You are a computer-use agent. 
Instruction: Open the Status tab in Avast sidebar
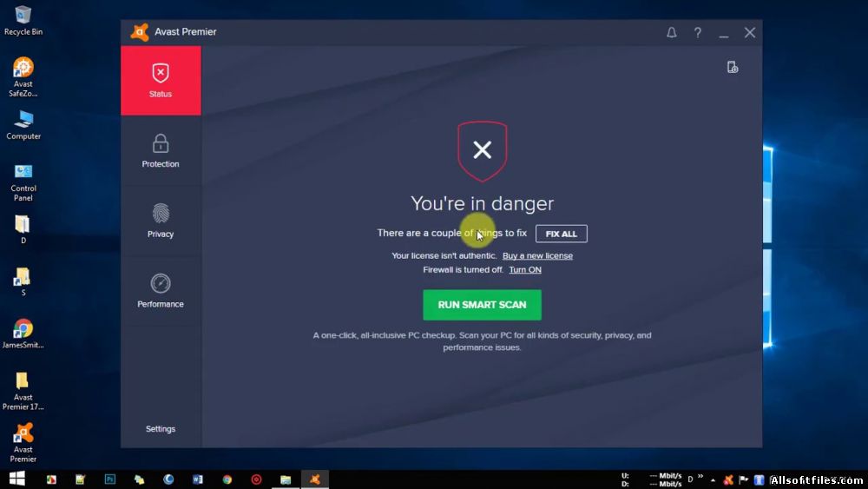pos(161,80)
